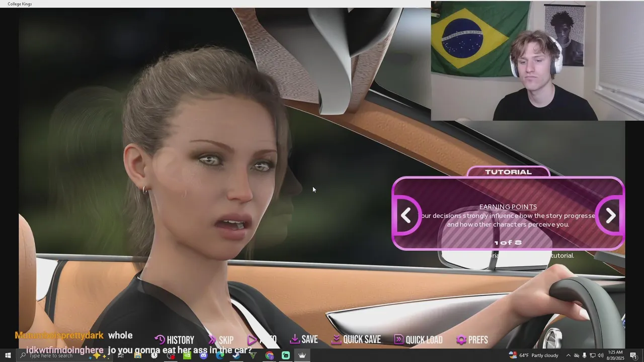
Task: Open the Save screen
Action: [x=304, y=340]
